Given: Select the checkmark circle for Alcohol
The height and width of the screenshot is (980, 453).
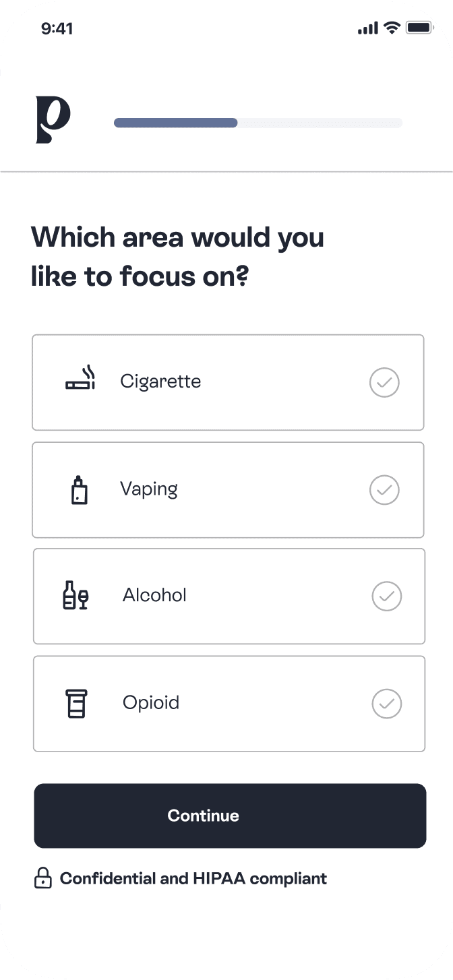Looking at the screenshot, I should [386, 596].
